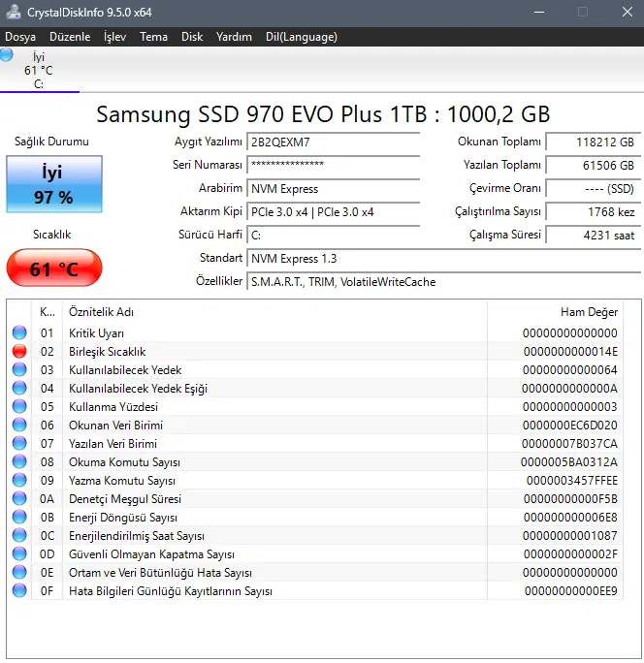Click the Özellikler field S.M.A.R.T., TRIM

(x=444, y=282)
